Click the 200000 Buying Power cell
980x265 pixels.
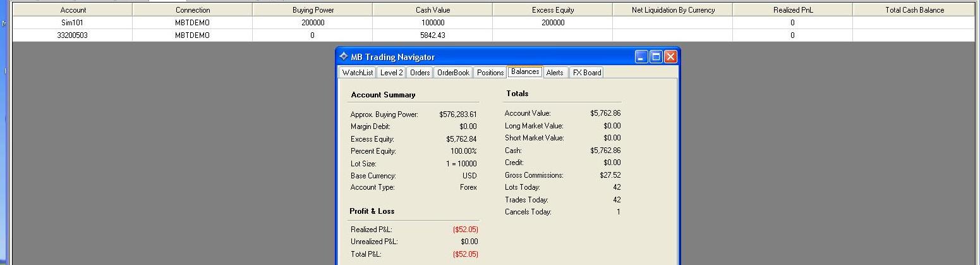[313, 23]
